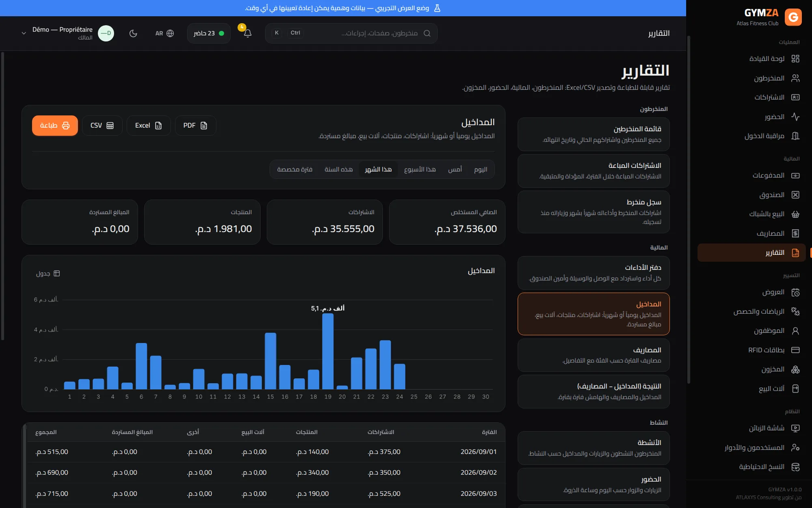Toggle dark mode moon icon
Screen dimensions: 812x508
[133, 33]
